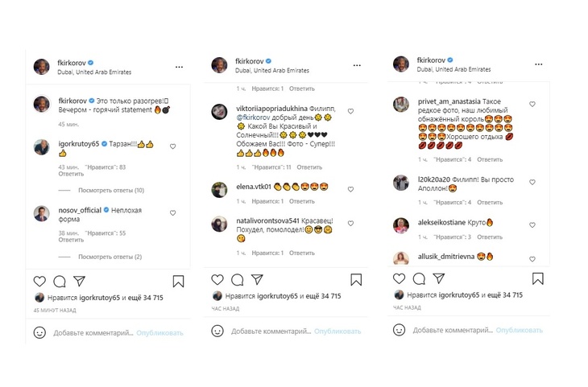Share first post via paper plane icon
This screenshot has width=588, height=387.
pos(79,282)
